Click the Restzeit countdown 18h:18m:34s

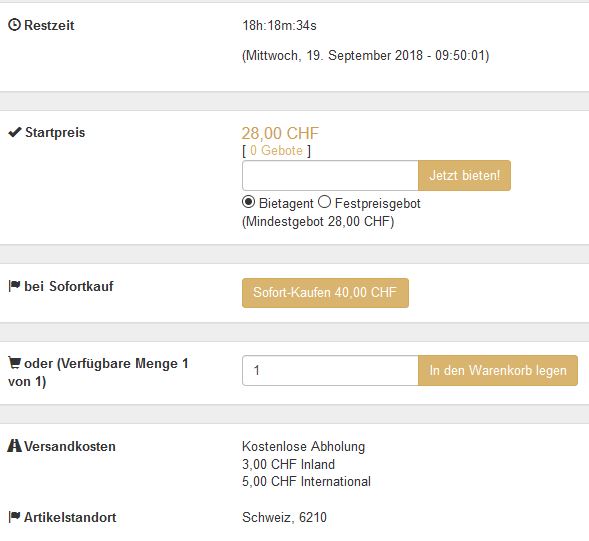coord(279,26)
